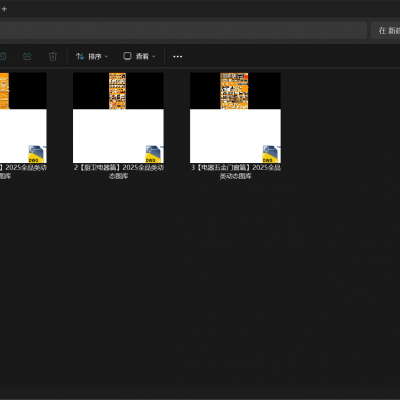The image size is (400, 400).
Task: Open a new tab with plus button
Action: point(4,9)
